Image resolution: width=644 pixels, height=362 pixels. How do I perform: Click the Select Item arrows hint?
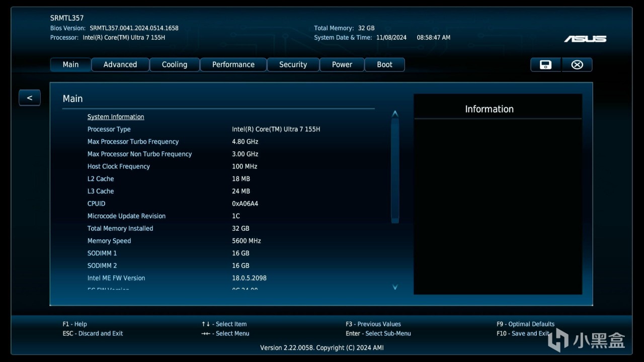pyautogui.click(x=224, y=324)
